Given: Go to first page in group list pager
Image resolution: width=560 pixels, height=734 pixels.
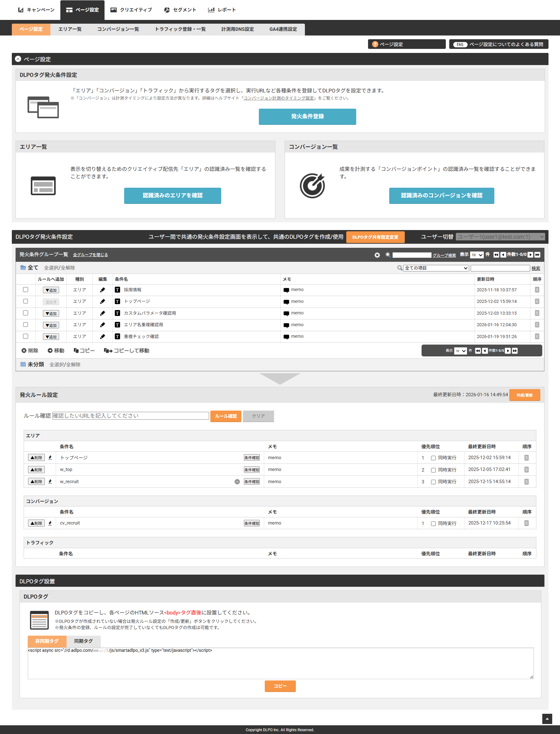Looking at the screenshot, I should click(496, 255).
